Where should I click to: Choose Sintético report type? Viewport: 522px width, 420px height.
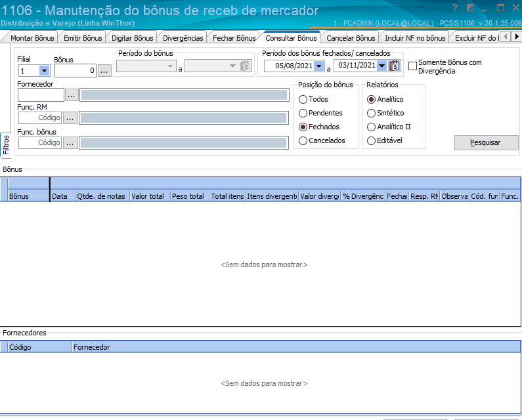pos(385,113)
